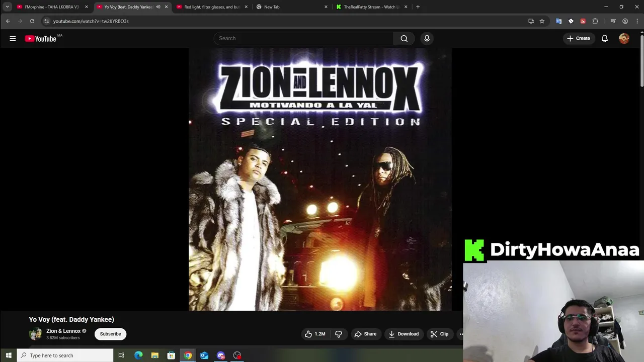The image size is (644, 362).
Task: Open the Zion & Lennox channel link
Action: [63, 331]
